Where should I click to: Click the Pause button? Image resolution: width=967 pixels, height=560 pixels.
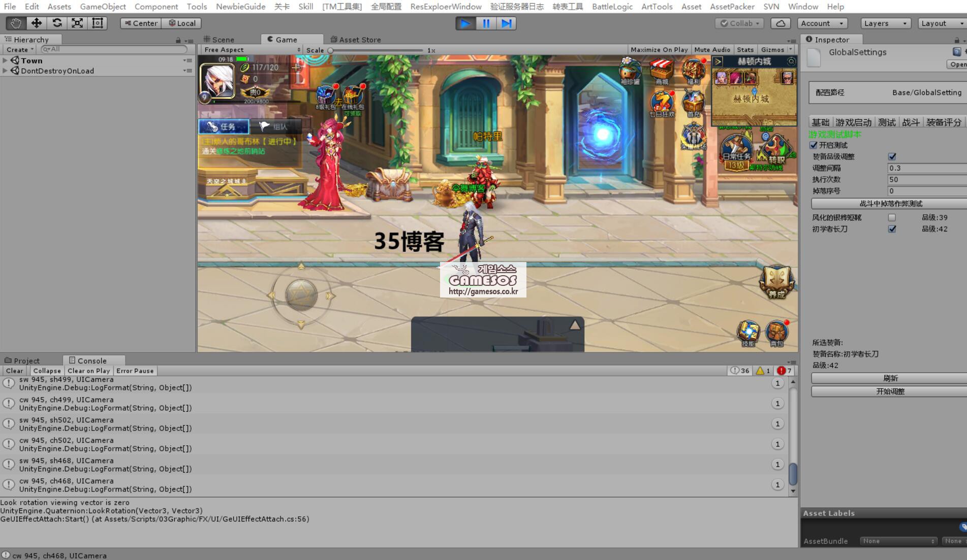[x=486, y=23]
